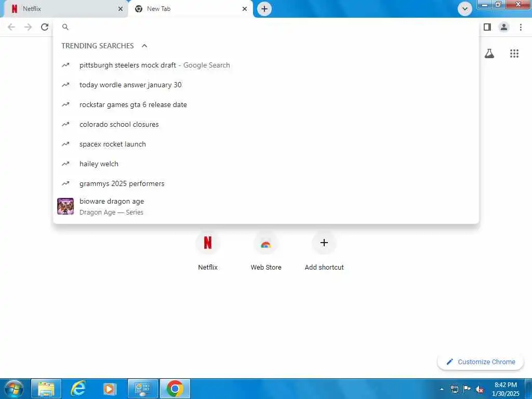
Task: Click the network status tray icon
Action: click(x=455, y=389)
